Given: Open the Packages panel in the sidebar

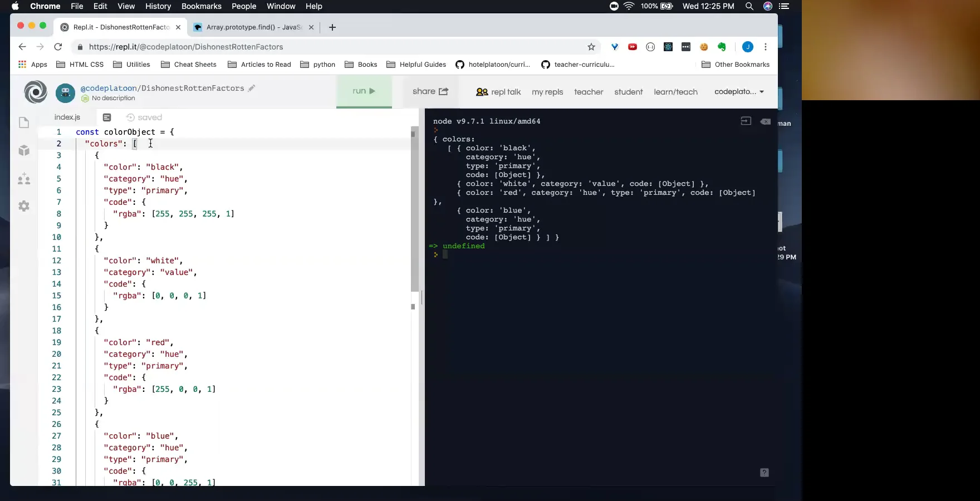Looking at the screenshot, I should tap(24, 151).
